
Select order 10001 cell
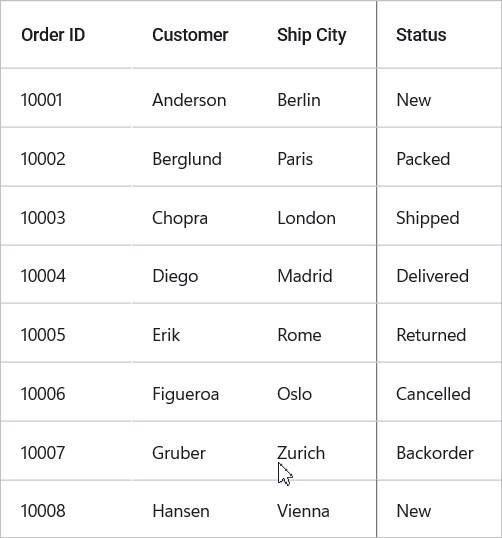point(66,98)
